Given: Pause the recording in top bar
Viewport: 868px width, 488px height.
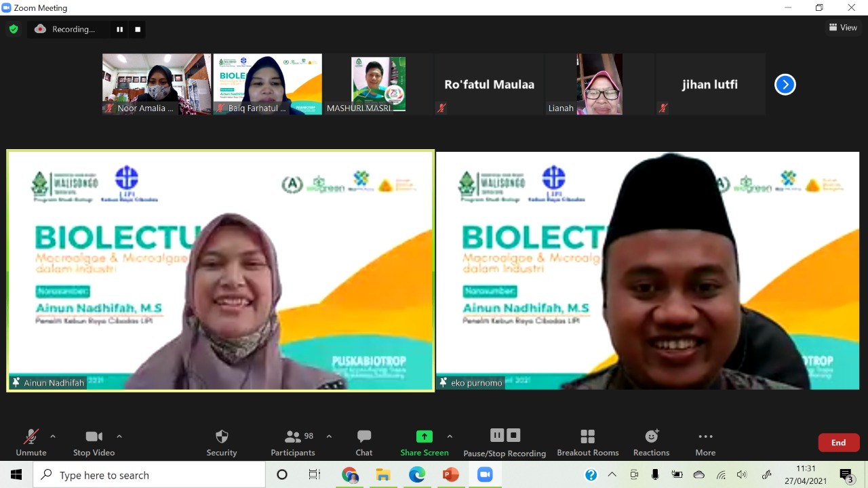Looking at the screenshot, I should tap(120, 29).
